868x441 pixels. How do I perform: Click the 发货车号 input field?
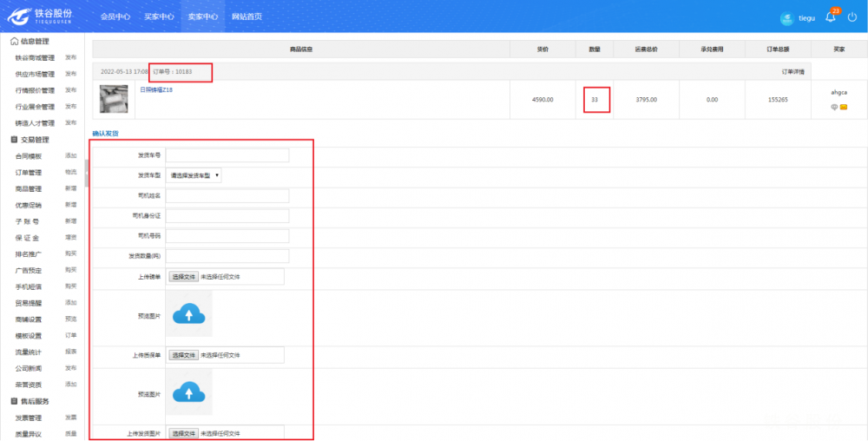227,155
